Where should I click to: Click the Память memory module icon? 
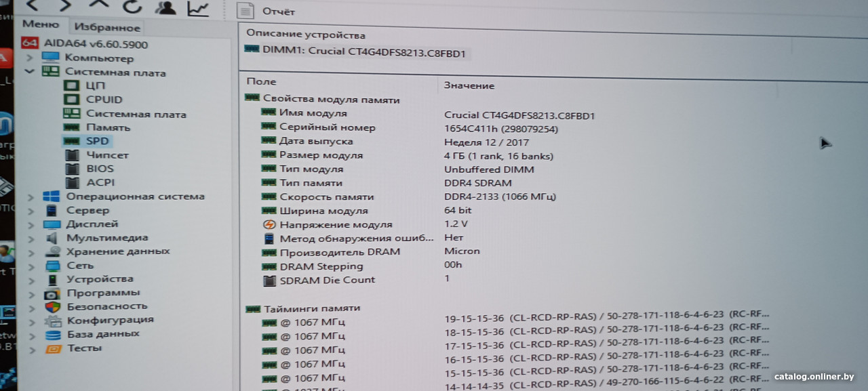[72, 127]
